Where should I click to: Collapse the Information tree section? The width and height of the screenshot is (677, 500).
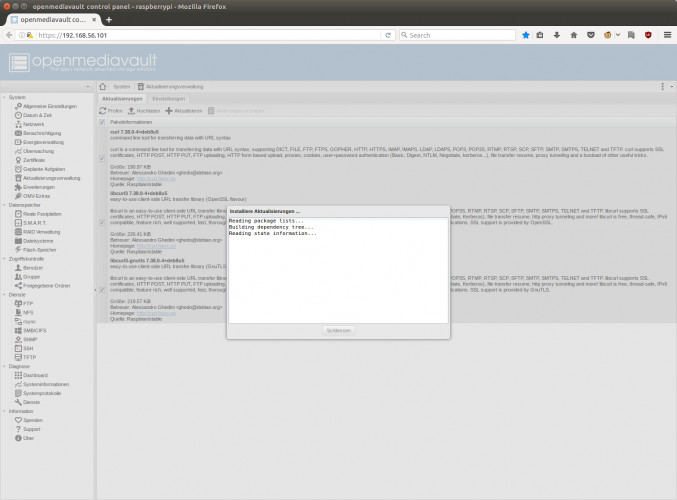click(4, 411)
